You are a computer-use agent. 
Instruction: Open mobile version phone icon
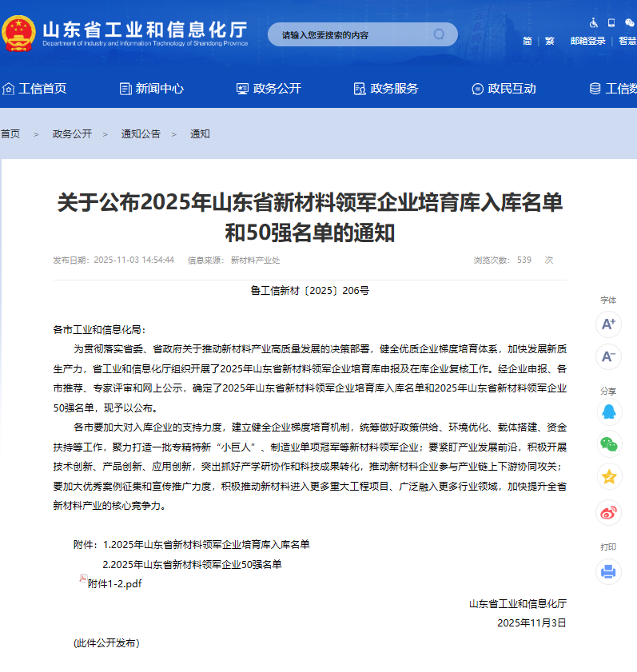pos(611,22)
